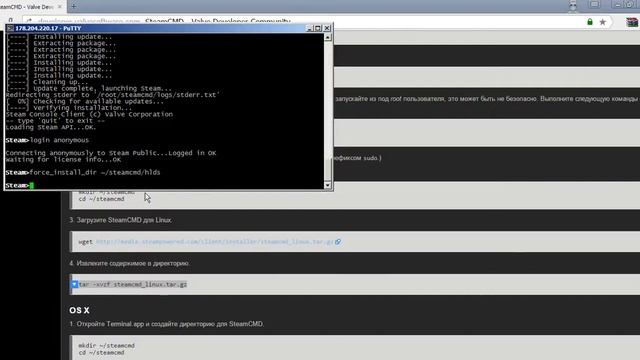Click the PuTTY icon in the title bar
The image size is (640, 360).
pos(10,28)
